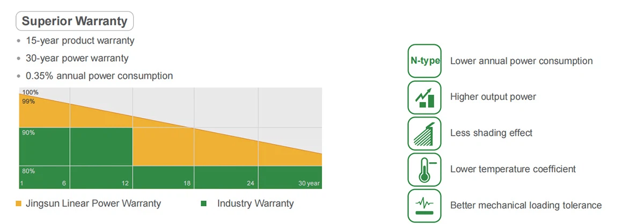Click the 80% label on chart

28,171
